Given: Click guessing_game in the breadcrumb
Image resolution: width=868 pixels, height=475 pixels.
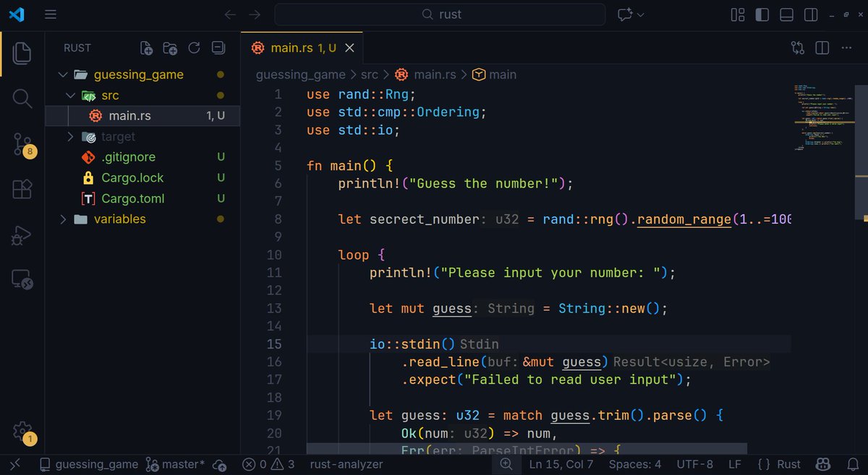Looking at the screenshot, I should (301, 75).
